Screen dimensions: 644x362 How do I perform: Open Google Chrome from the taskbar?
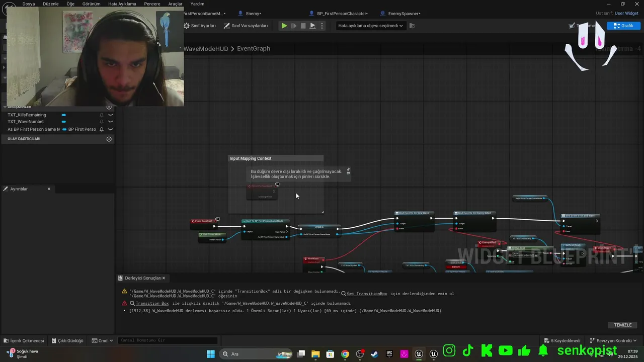(x=345, y=354)
